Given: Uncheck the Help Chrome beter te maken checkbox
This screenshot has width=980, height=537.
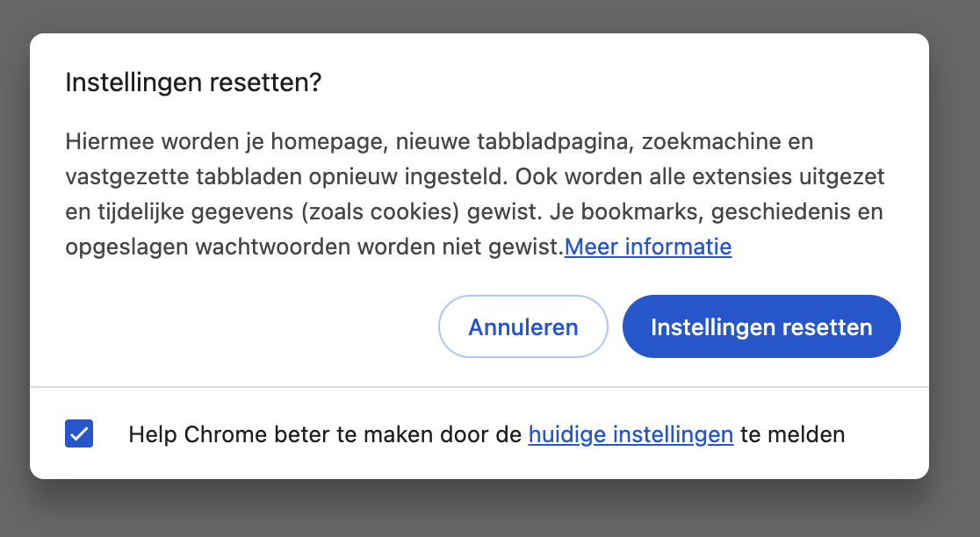Looking at the screenshot, I should [x=78, y=433].
